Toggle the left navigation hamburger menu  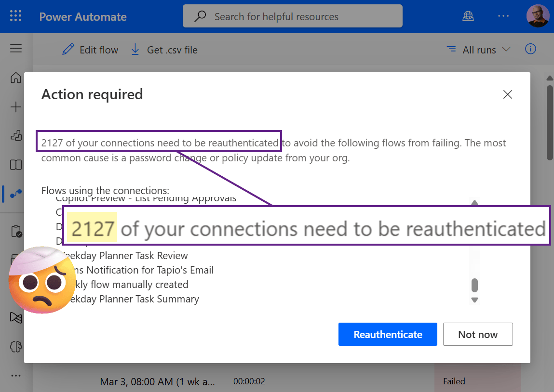tap(16, 48)
